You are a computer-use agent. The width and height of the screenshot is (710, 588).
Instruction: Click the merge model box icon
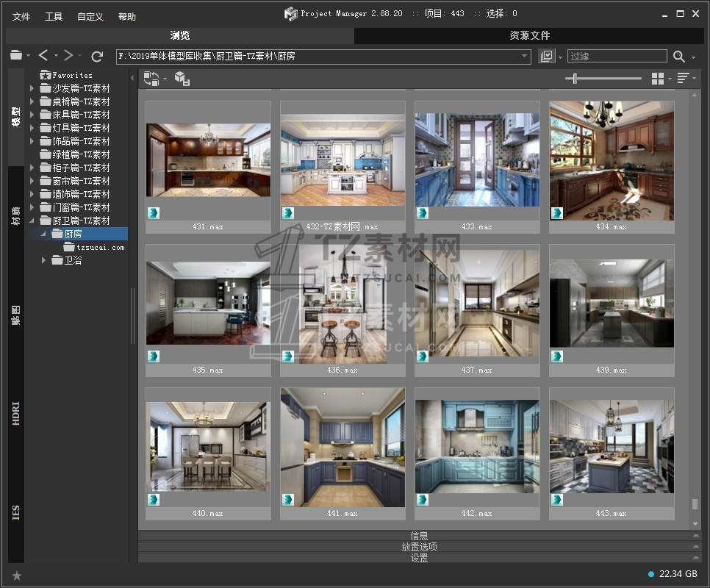182,79
